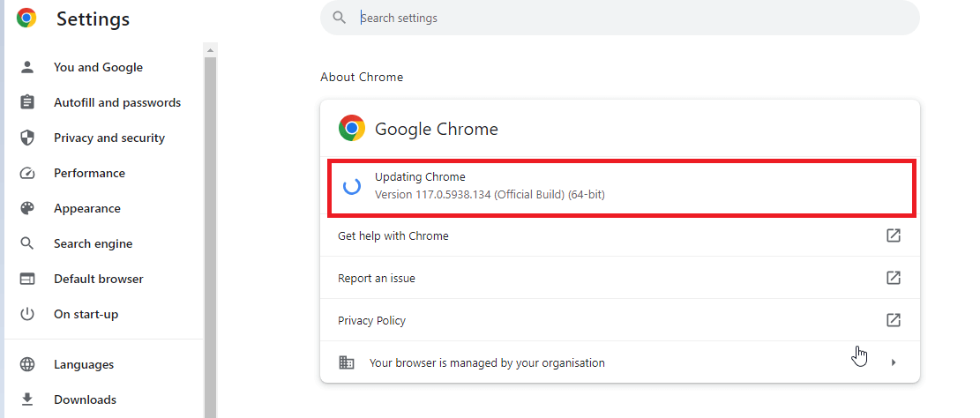Open external link icon for Privacy Policy
Screen dimensions: 980x418
click(x=894, y=320)
